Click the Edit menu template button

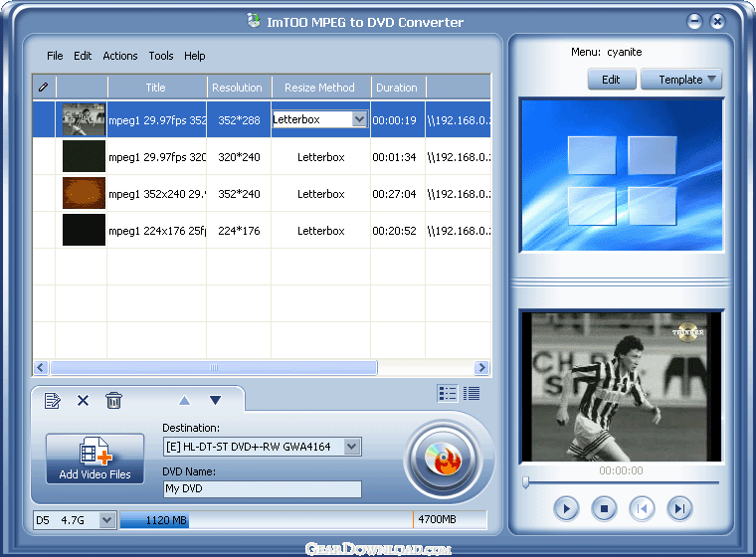click(612, 80)
